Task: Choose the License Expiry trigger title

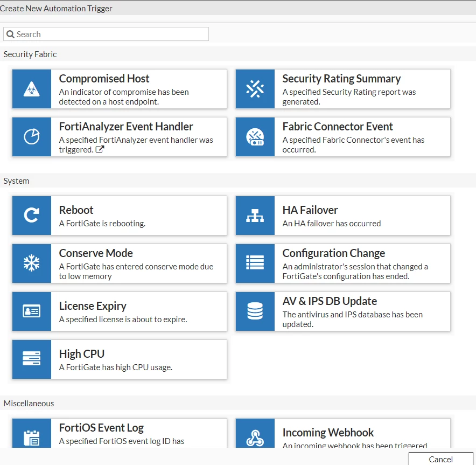Action: pos(93,306)
